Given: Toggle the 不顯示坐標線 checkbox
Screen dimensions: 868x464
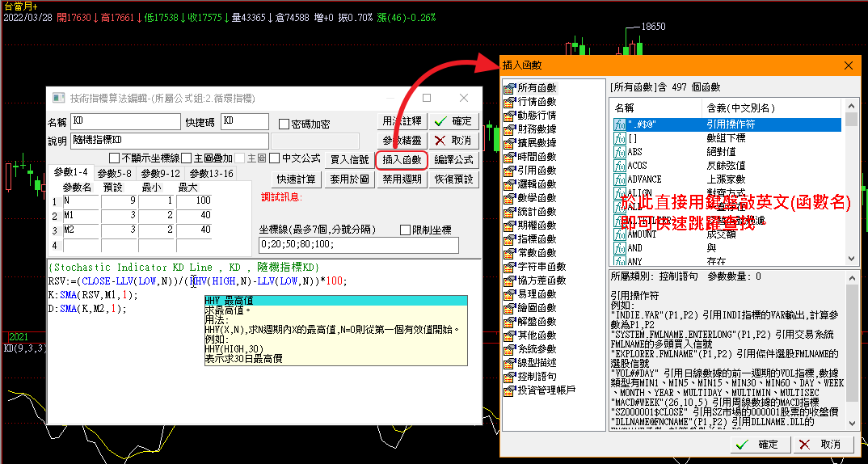Looking at the screenshot, I should [114, 158].
